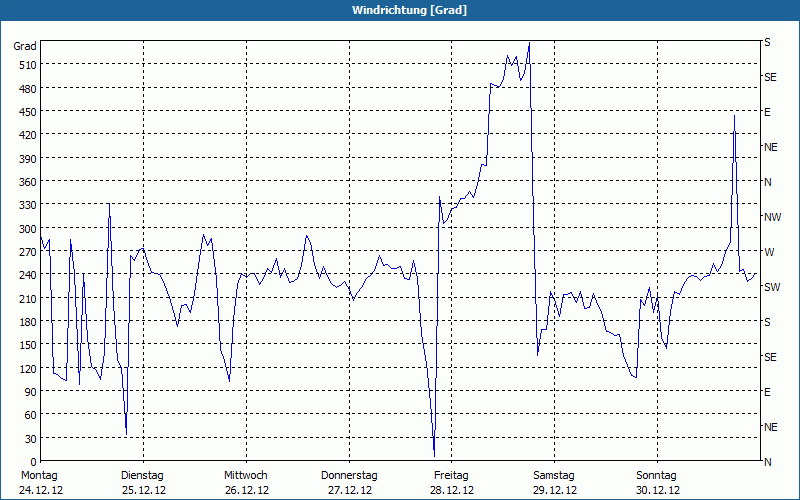The height and width of the screenshot is (500, 800).
Task: Click the 510 value on the left axis
Action: click(x=28, y=65)
